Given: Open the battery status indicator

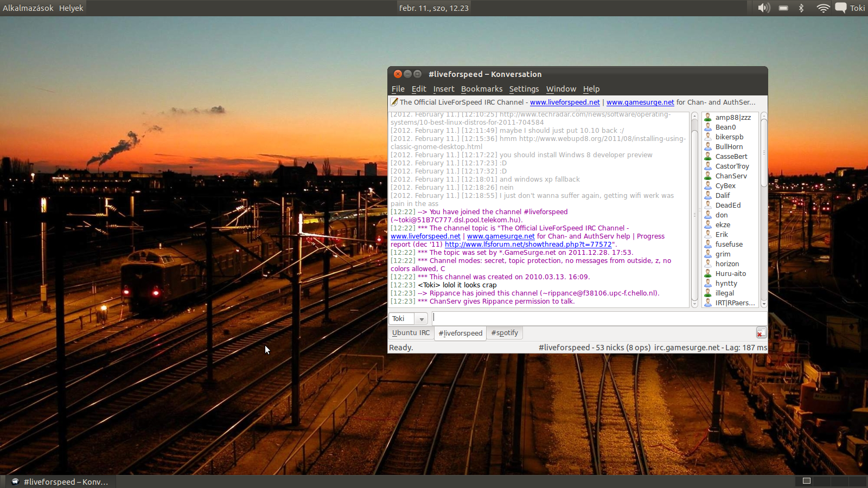Looking at the screenshot, I should pyautogui.click(x=783, y=8).
